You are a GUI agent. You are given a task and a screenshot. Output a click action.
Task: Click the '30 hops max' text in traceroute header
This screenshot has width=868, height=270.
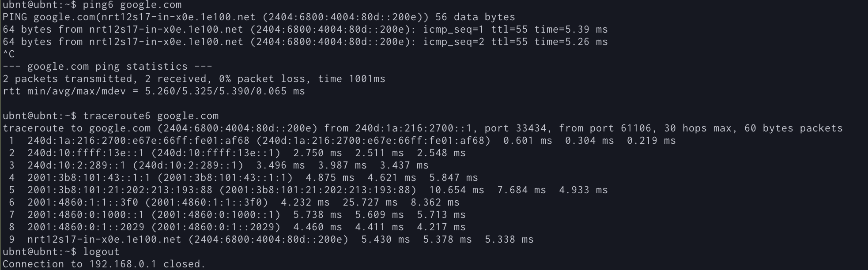click(698, 128)
